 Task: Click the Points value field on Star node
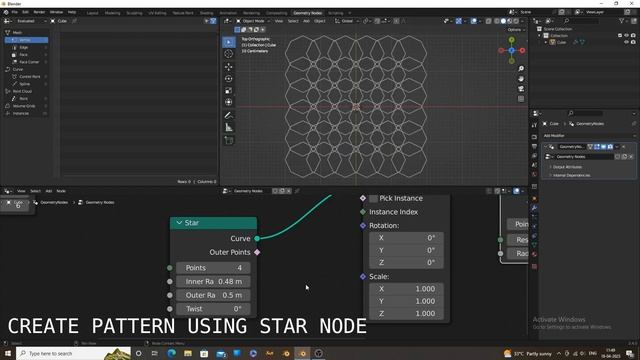click(213, 268)
